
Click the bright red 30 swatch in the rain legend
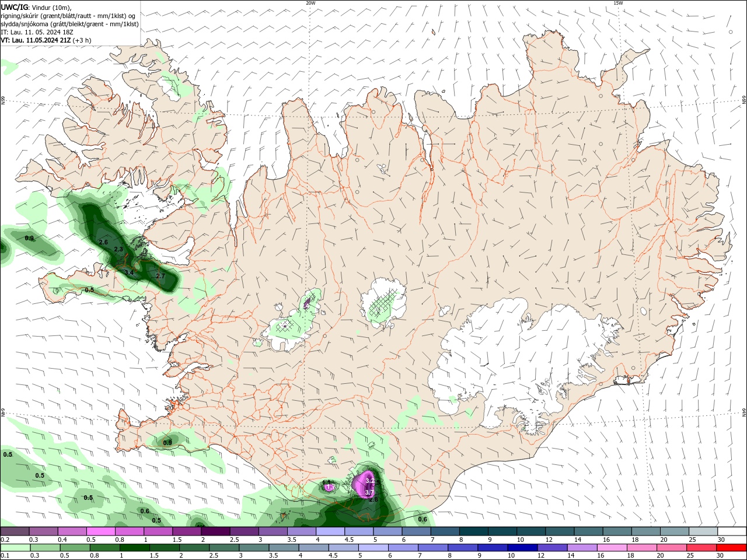tap(732, 548)
